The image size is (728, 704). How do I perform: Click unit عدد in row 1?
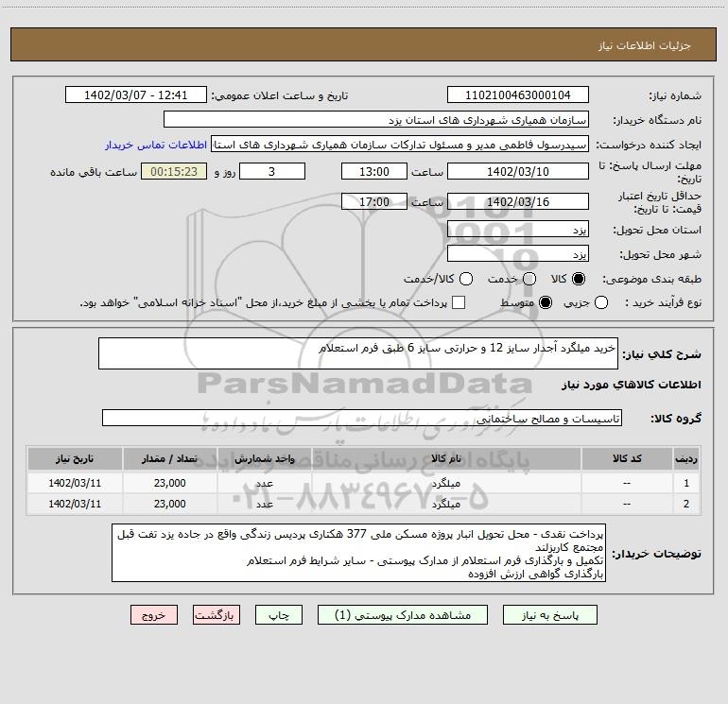pos(265,483)
